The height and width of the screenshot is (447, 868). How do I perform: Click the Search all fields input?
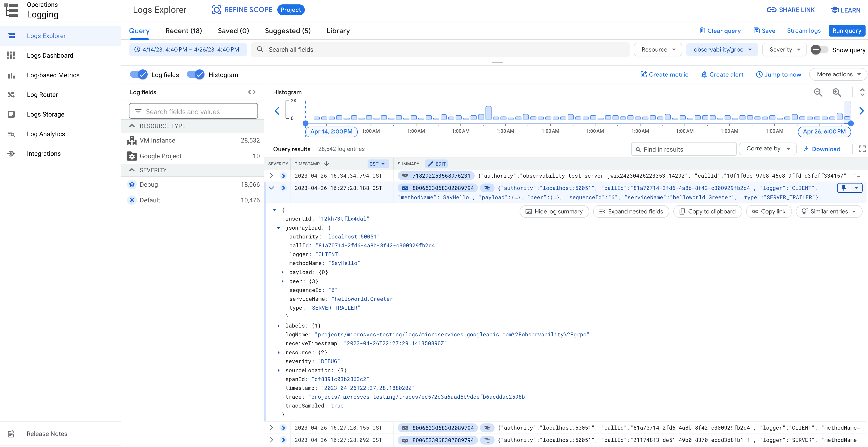click(x=440, y=50)
